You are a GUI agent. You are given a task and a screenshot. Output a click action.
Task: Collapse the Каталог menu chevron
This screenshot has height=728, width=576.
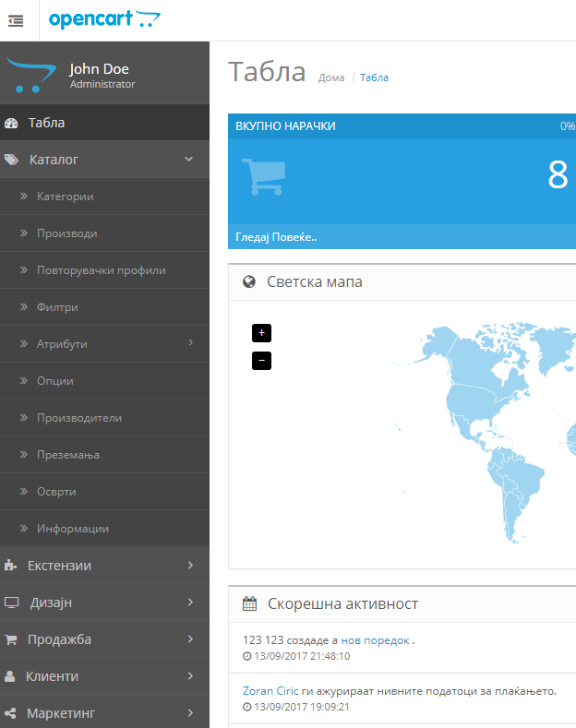coord(189,160)
